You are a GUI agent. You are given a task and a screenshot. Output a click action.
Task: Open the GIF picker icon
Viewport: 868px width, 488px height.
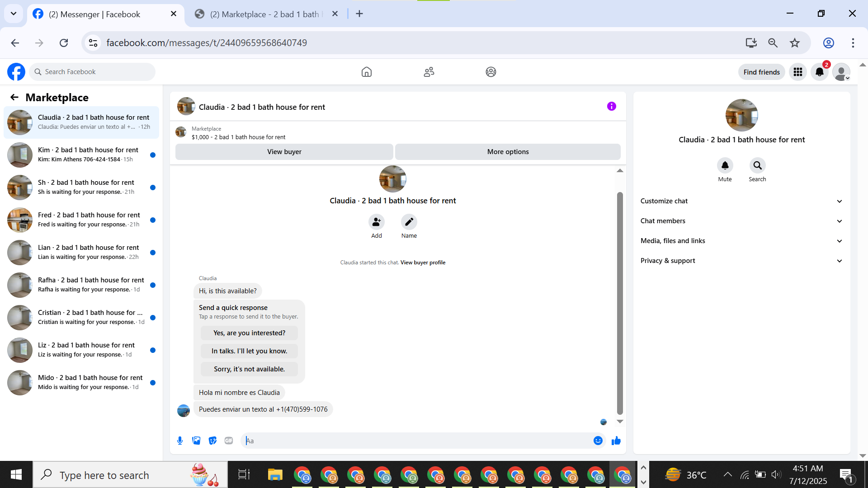point(229,441)
